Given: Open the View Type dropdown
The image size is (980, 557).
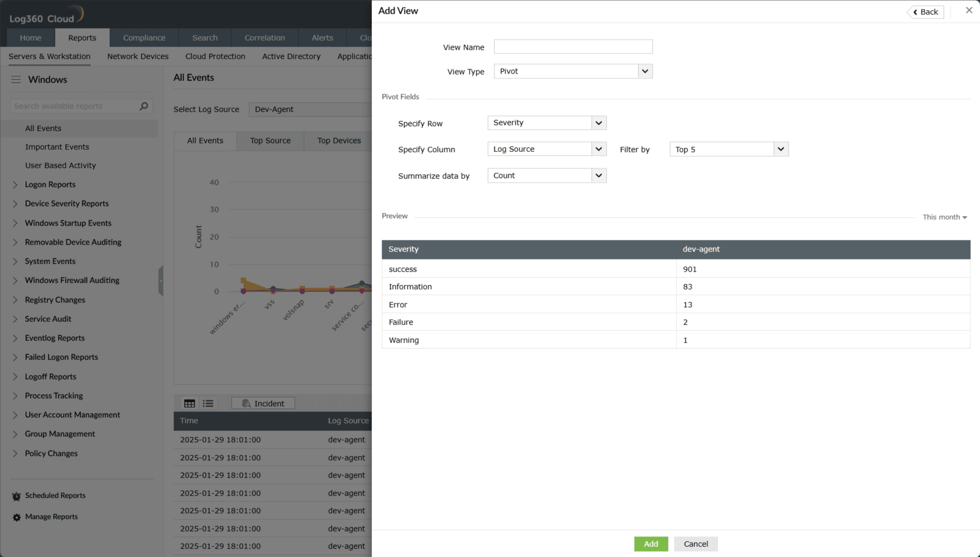Looking at the screenshot, I should pos(645,71).
